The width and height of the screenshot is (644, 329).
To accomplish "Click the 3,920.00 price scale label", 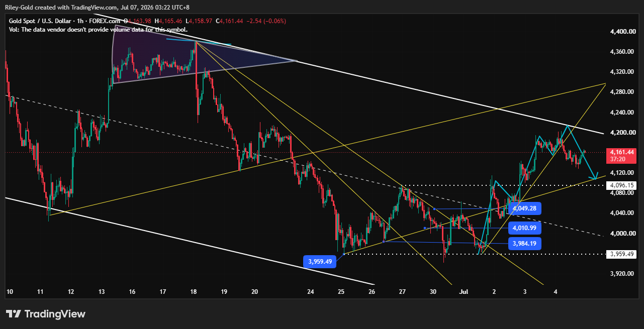I will point(622,274).
